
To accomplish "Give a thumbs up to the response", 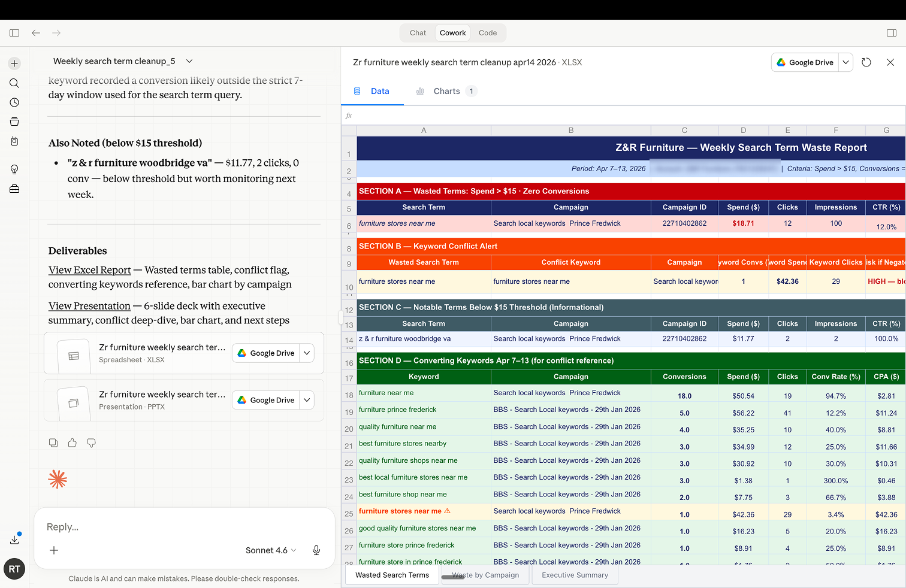I will tap(73, 442).
